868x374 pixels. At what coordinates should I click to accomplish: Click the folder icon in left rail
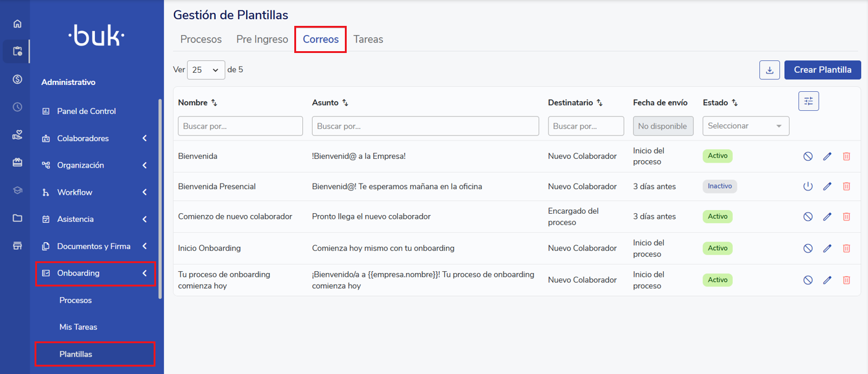click(17, 218)
